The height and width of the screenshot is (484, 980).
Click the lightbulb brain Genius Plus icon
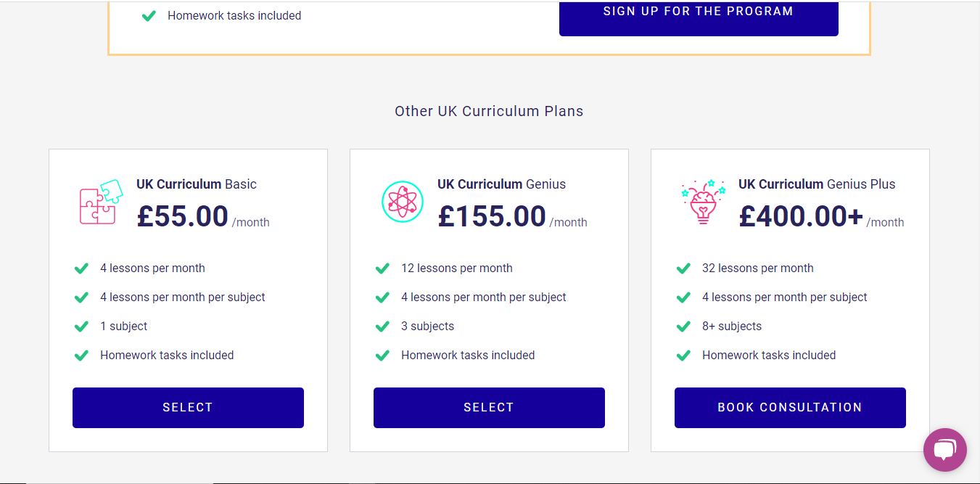pos(702,202)
